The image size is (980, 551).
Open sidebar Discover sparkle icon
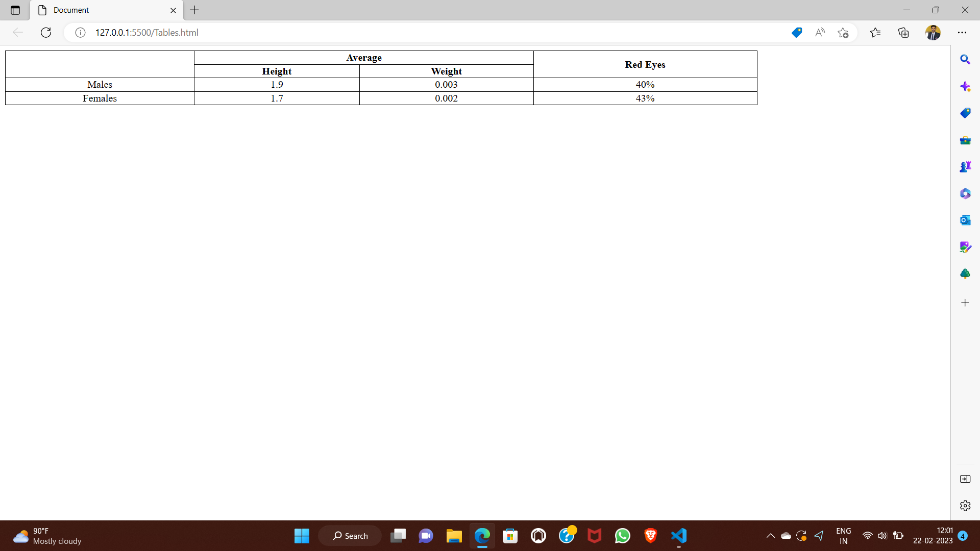tap(965, 86)
